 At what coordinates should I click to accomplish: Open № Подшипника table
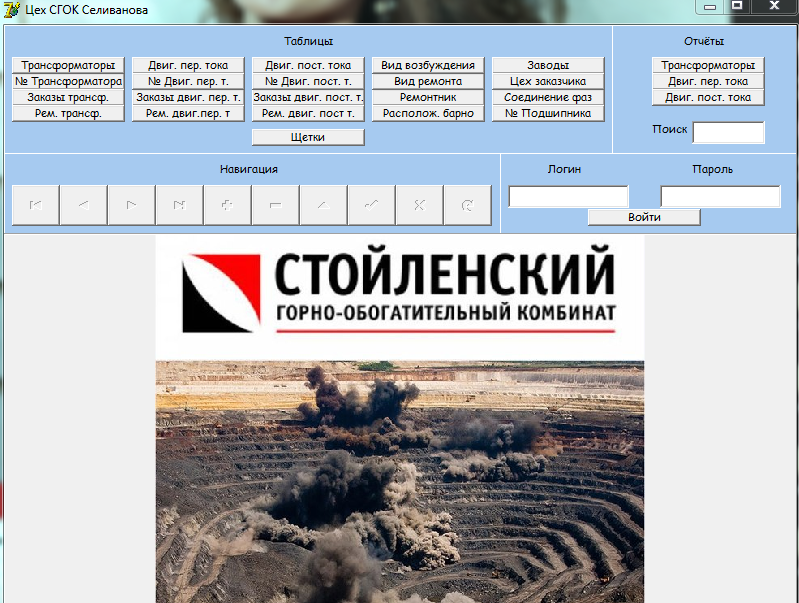[548, 113]
